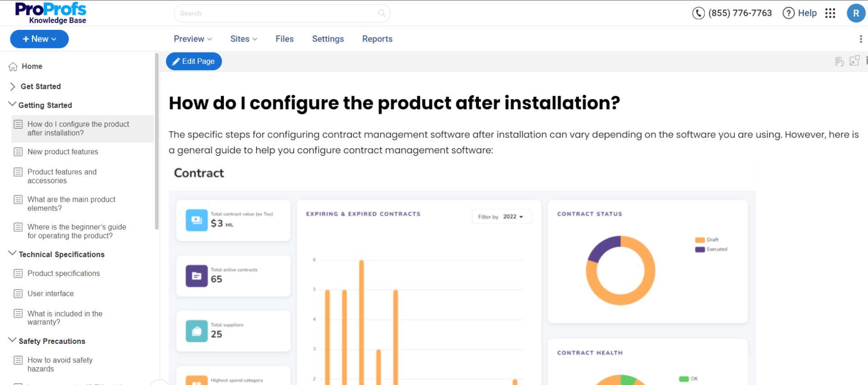Click page icon for beginner's guide article
The image size is (868, 385).
click(x=18, y=227)
